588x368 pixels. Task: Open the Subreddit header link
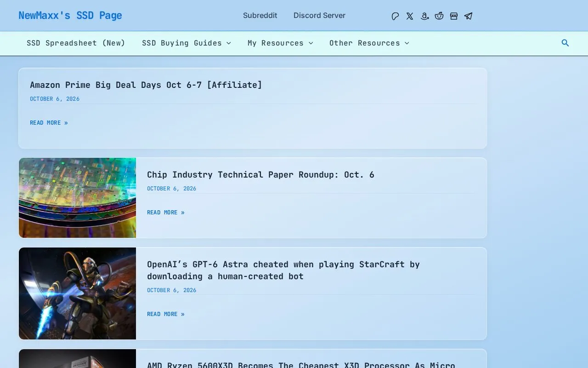click(260, 16)
